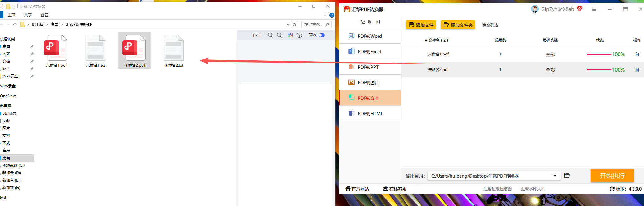Select the 未命名1.txt file in Explorer
This screenshot has height=206, width=644.
[x=96, y=51]
